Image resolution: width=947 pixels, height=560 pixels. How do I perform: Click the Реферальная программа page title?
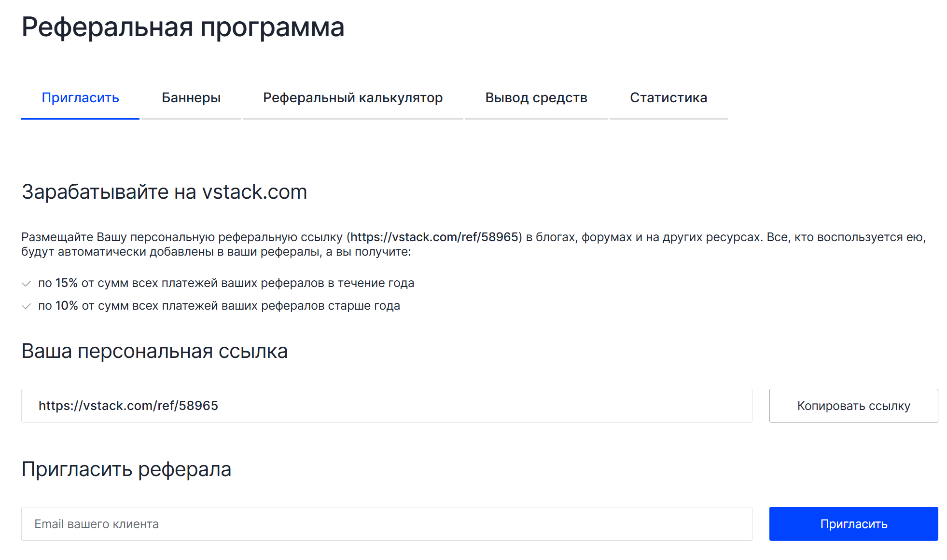click(183, 27)
